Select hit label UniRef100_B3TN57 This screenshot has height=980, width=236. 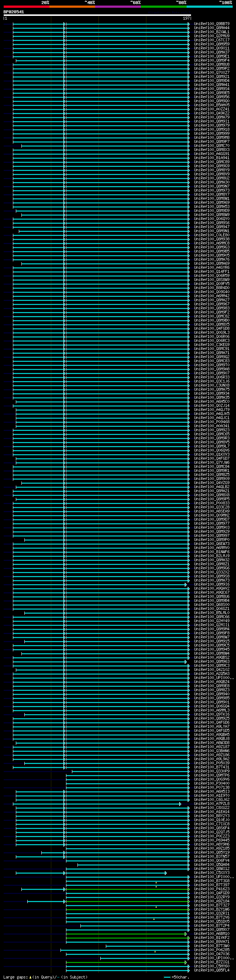(x=212, y=857)
